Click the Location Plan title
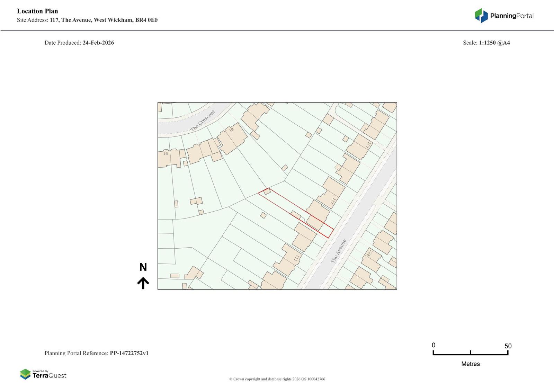 coord(37,11)
